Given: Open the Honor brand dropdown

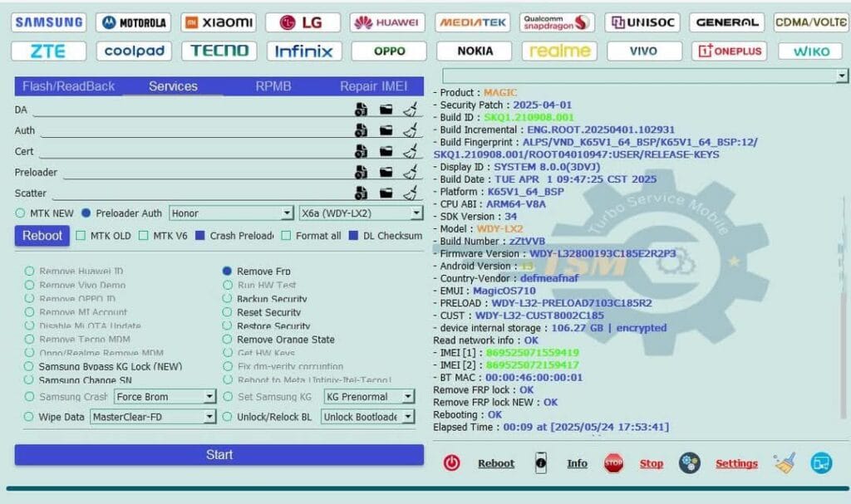Looking at the screenshot, I should point(232,213).
